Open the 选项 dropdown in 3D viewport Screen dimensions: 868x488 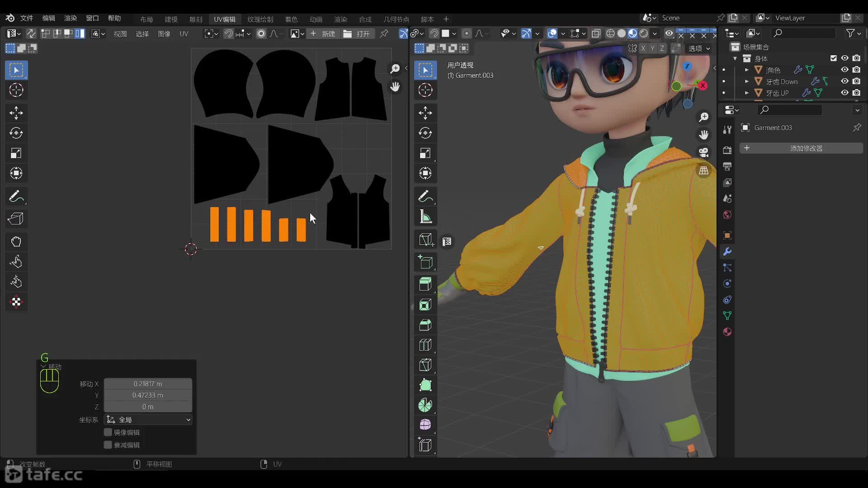coord(699,48)
